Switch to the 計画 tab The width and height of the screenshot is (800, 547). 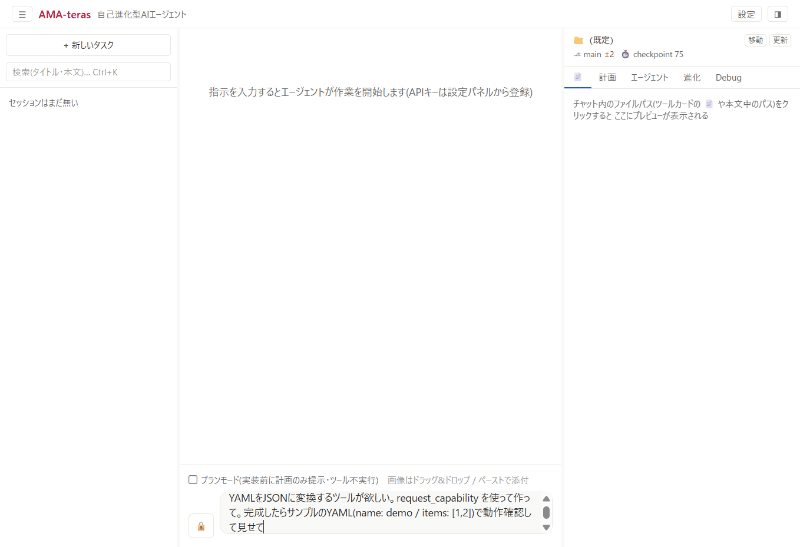coord(607,78)
